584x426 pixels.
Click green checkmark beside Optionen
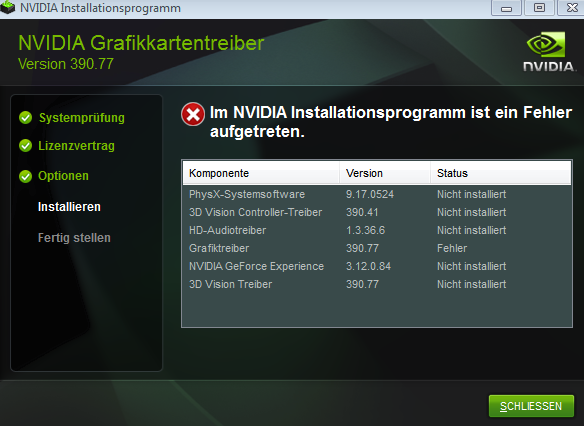click(25, 176)
